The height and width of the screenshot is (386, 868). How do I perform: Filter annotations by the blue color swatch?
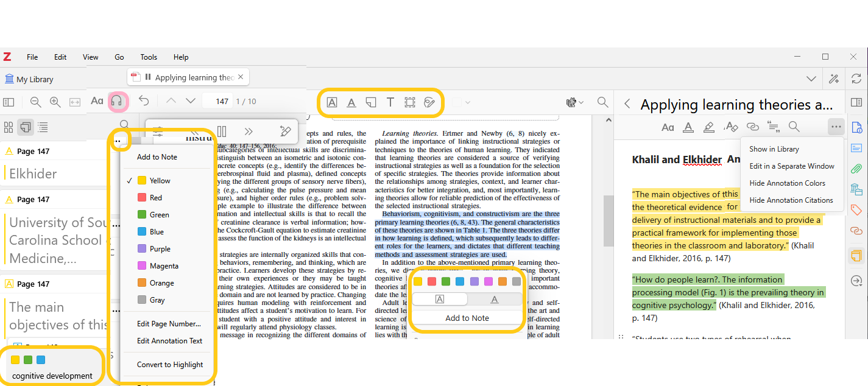pyautogui.click(x=41, y=360)
